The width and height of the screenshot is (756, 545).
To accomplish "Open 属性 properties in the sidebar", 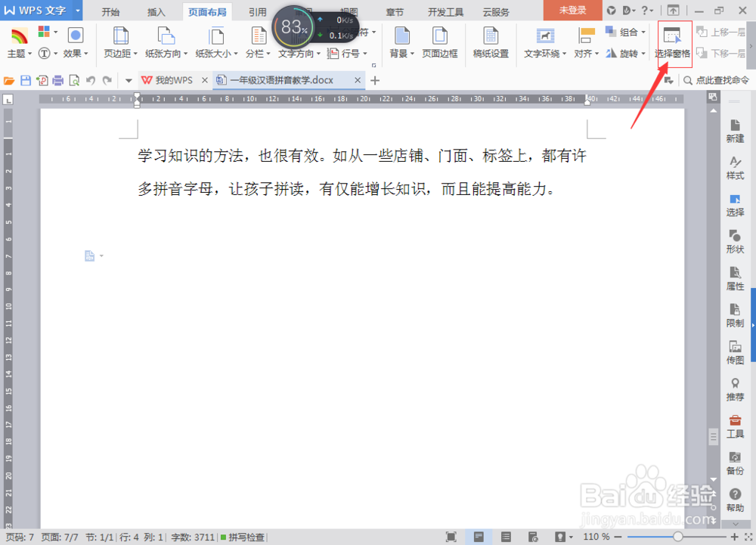I will [735, 278].
